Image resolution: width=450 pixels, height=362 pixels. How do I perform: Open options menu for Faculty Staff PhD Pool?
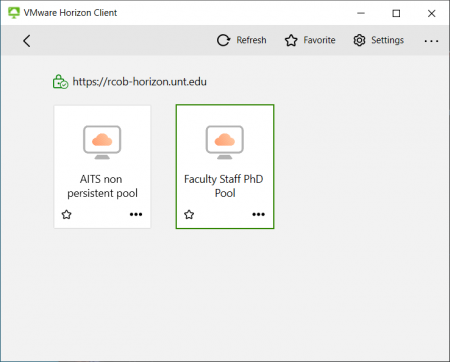[259, 214]
